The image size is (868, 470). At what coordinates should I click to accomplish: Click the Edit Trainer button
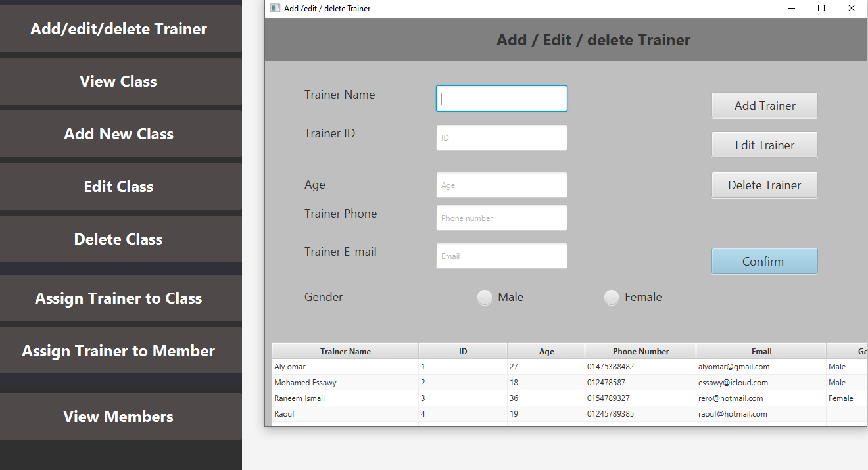[x=764, y=145]
